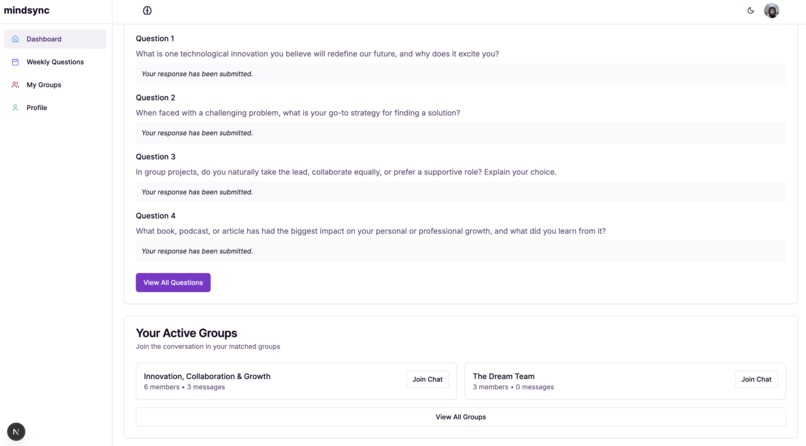
Task: Click the technological innovation question text
Action: click(x=317, y=54)
